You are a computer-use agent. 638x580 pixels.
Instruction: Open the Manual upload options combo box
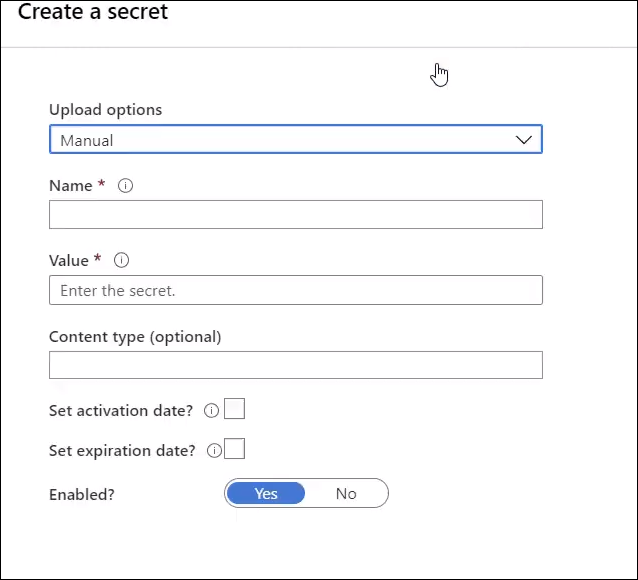[x=296, y=140]
